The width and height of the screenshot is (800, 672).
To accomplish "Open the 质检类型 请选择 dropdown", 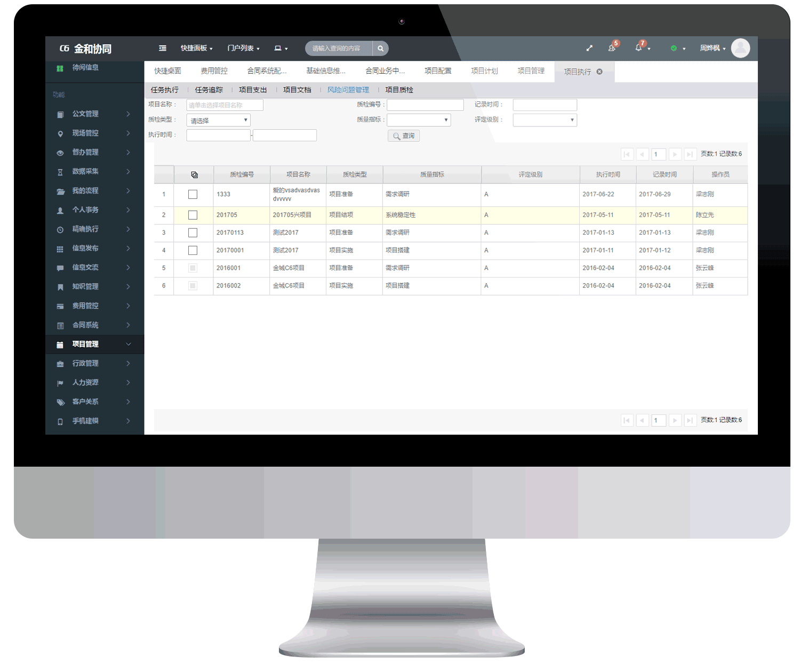I will coord(218,121).
